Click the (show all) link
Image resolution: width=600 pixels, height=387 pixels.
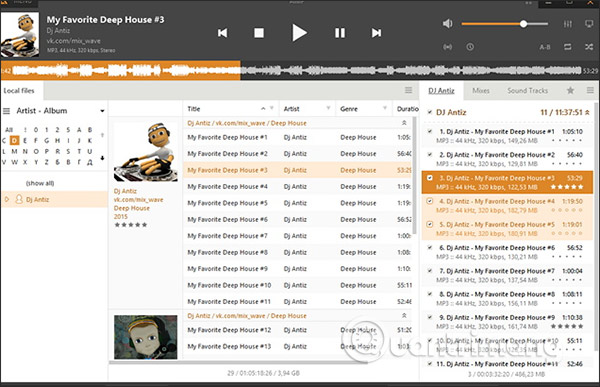click(x=40, y=183)
